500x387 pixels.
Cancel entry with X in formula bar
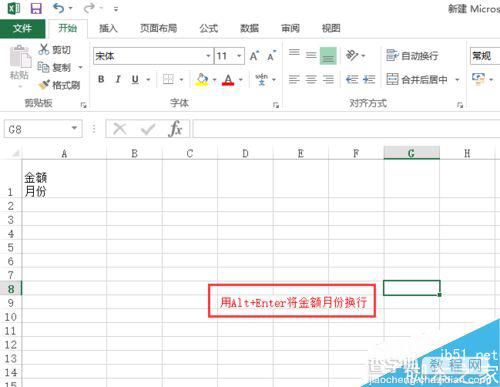120,129
